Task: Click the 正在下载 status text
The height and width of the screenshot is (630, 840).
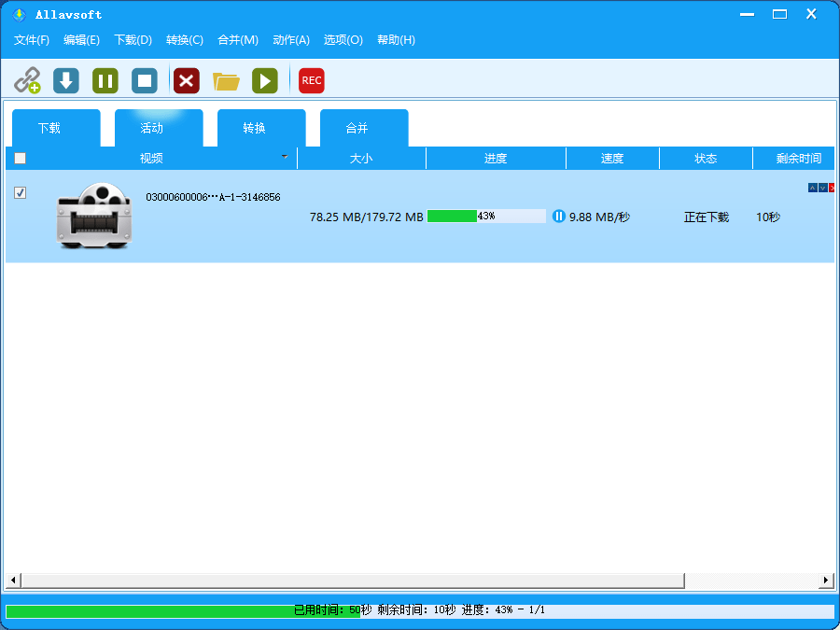Action: point(707,217)
